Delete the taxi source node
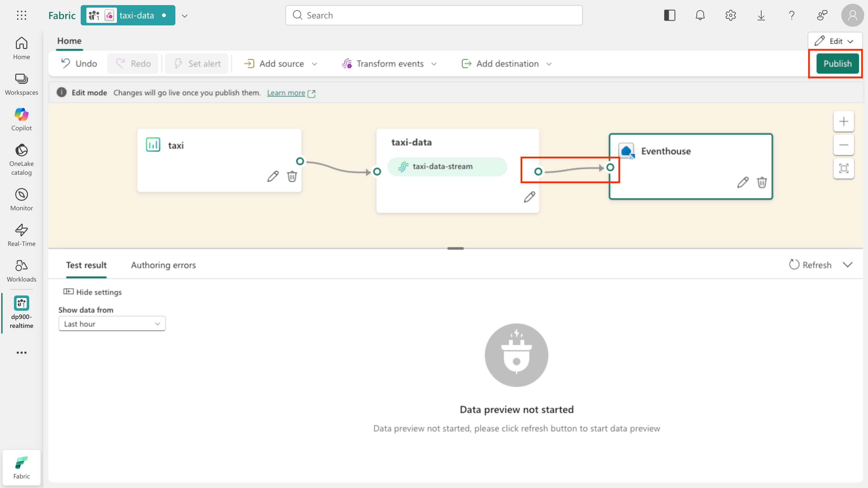The width and height of the screenshot is (868, 488). 292,176
